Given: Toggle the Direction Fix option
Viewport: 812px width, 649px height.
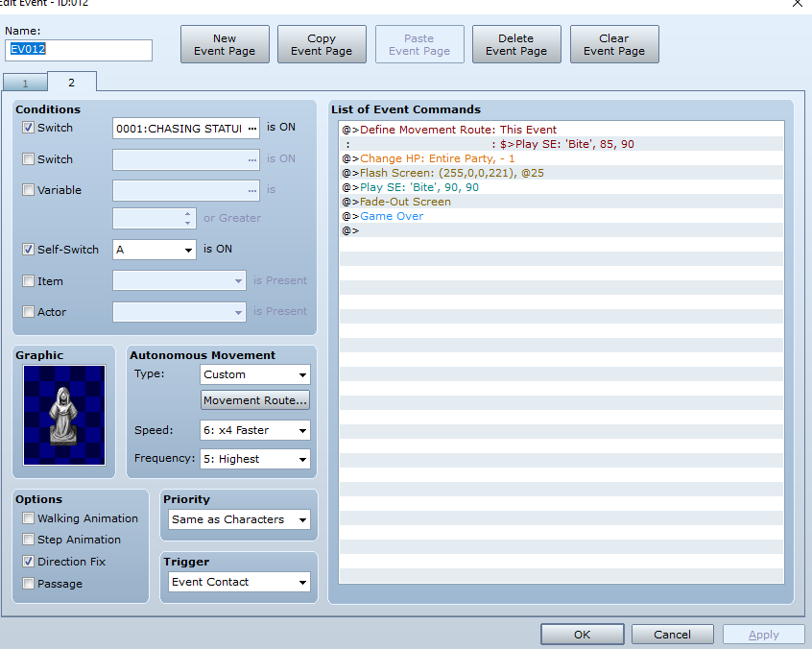Looking at the screenshot, I should (29, 562).
